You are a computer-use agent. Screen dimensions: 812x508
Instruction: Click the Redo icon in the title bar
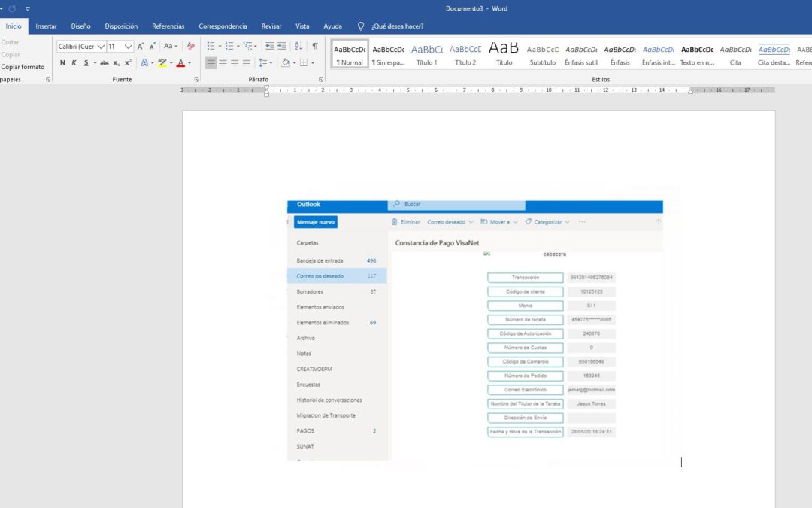(13, 8)
